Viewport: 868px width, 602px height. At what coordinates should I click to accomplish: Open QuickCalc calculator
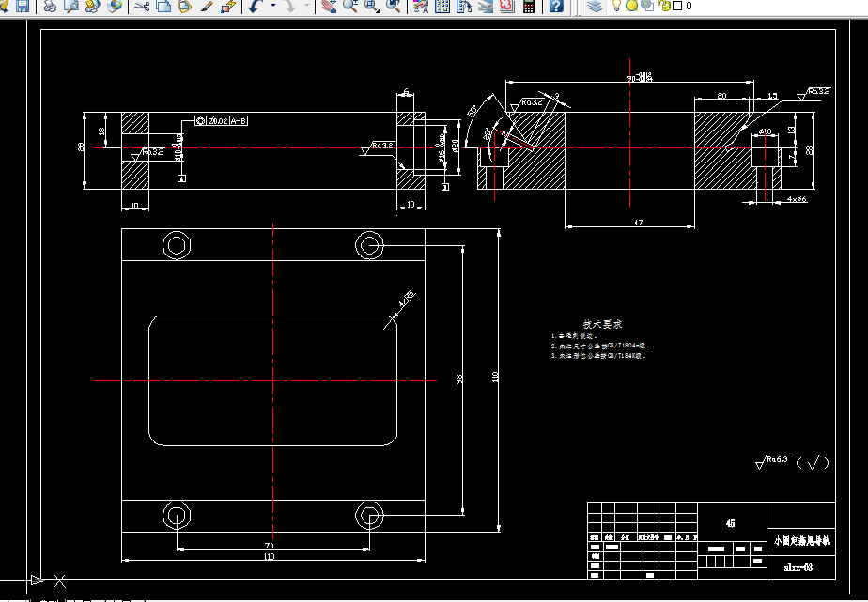coord(529,6)
